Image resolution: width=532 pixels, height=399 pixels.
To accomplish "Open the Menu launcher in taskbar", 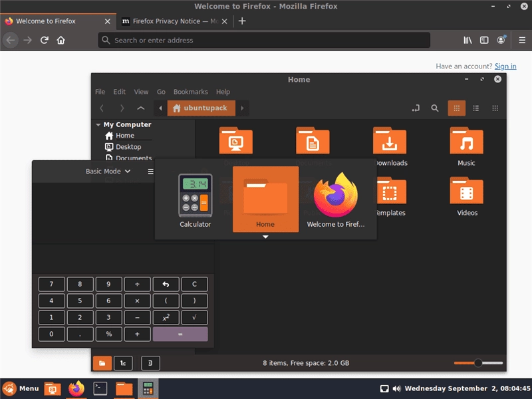I will [21, 388].
